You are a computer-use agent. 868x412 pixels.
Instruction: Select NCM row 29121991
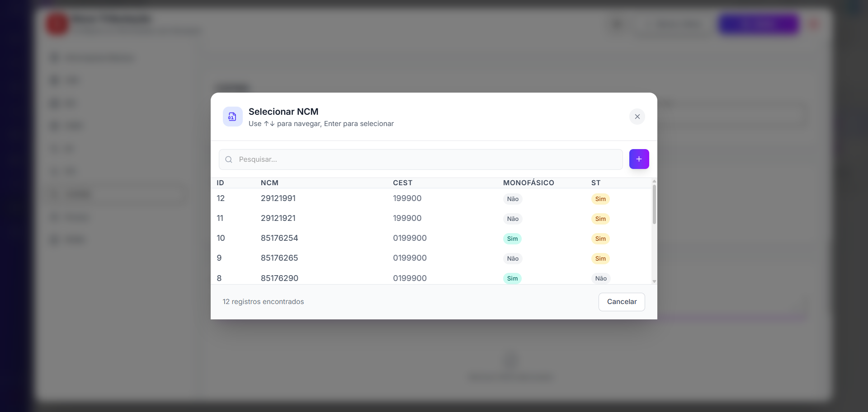tap(431, 198)
